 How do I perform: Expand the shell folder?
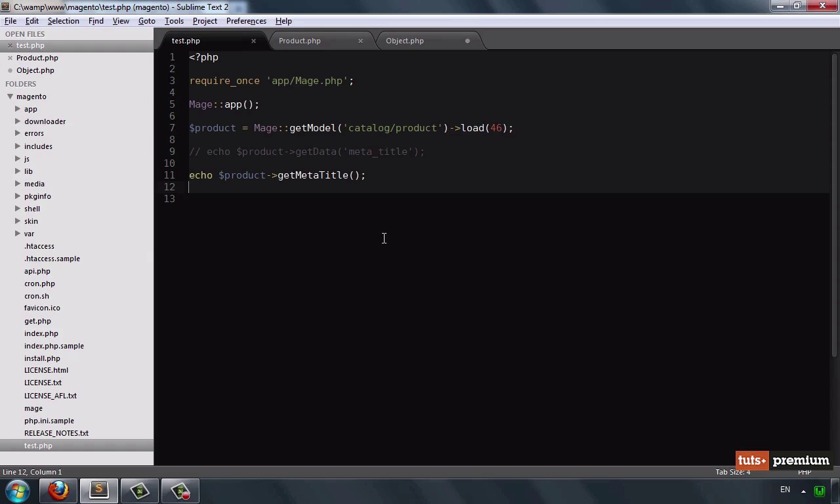pos(18,209)
